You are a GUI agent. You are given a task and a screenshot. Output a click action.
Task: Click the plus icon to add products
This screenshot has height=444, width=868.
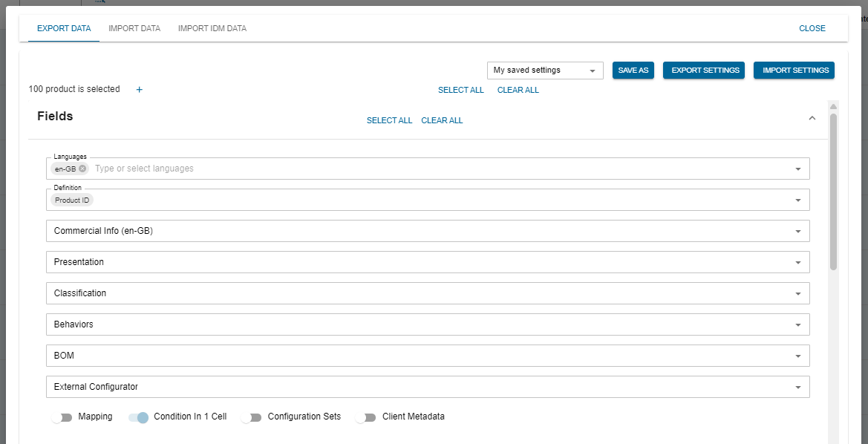pos(140,90)
